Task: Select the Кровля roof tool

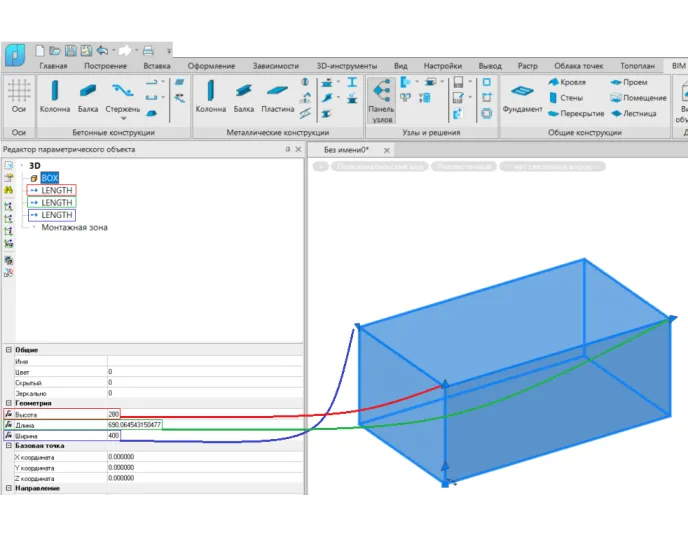Action: pos(567,82)
